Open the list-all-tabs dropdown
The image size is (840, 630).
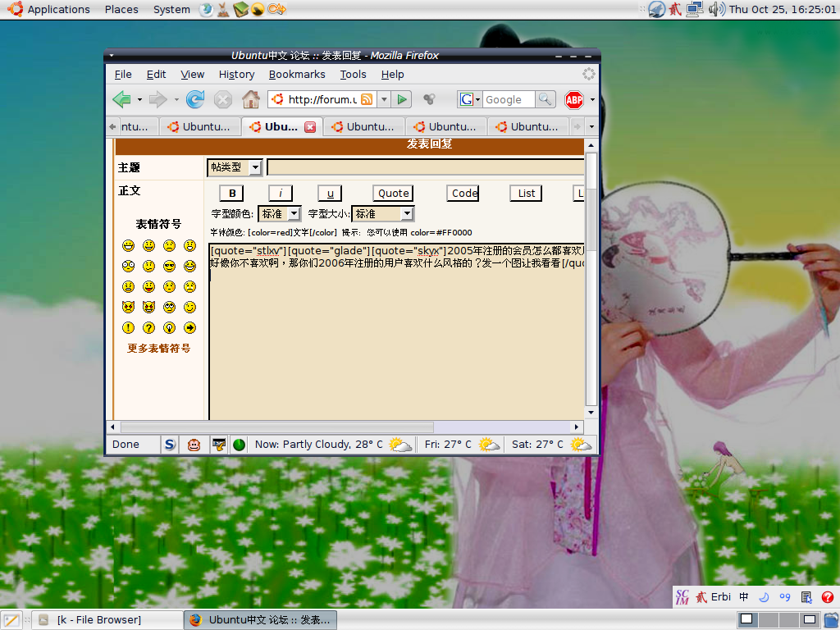[591, 127]
